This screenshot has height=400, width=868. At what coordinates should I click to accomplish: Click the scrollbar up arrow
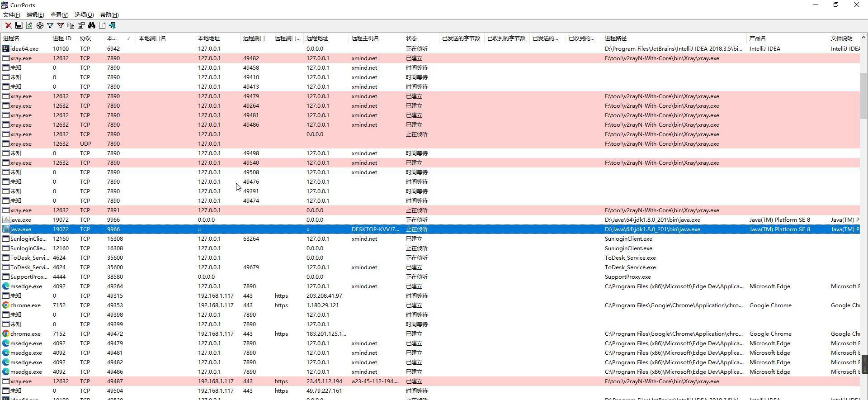863,37
